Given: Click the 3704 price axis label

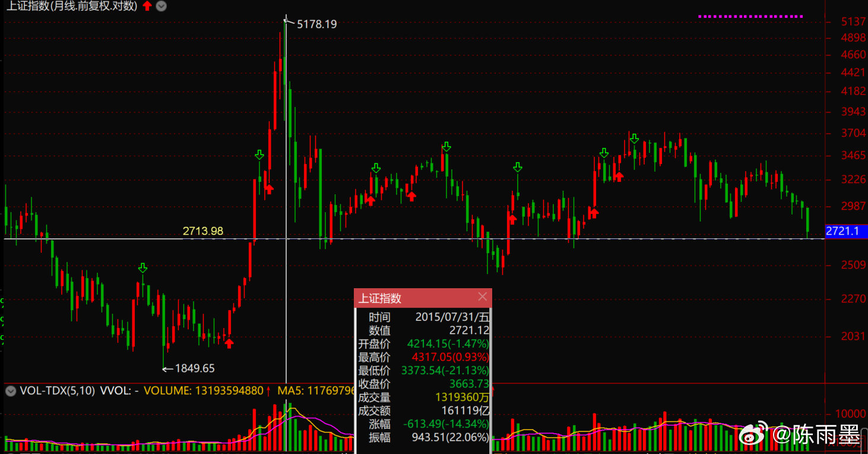Looking at the screenshot, I should coord(854,133).
